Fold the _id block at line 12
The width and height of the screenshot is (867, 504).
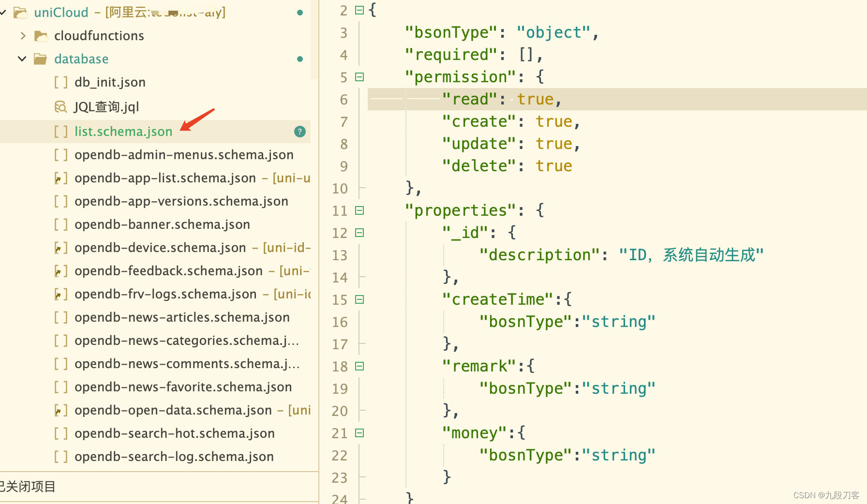pyautogui.click(x=359, y=233)
